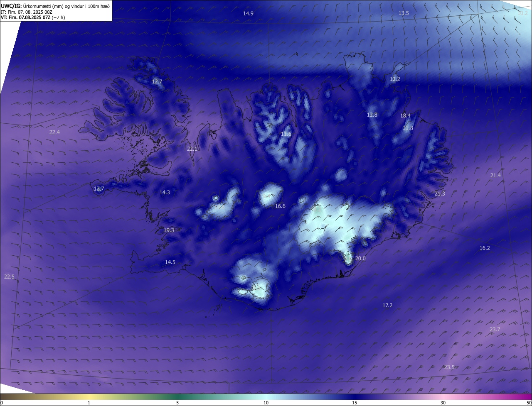Click the colorbar tick label 1
The width and height of the screenshot is (532, 406).
point(89,403)
